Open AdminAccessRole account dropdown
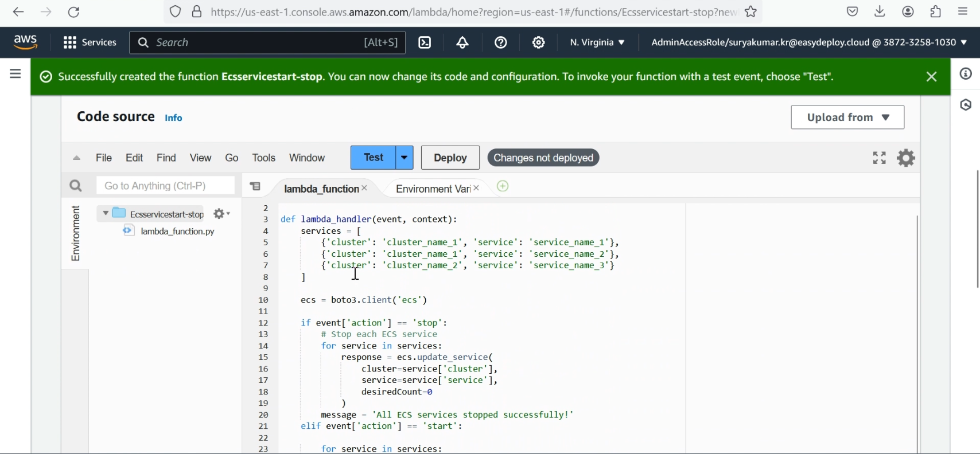 [809, 42]
